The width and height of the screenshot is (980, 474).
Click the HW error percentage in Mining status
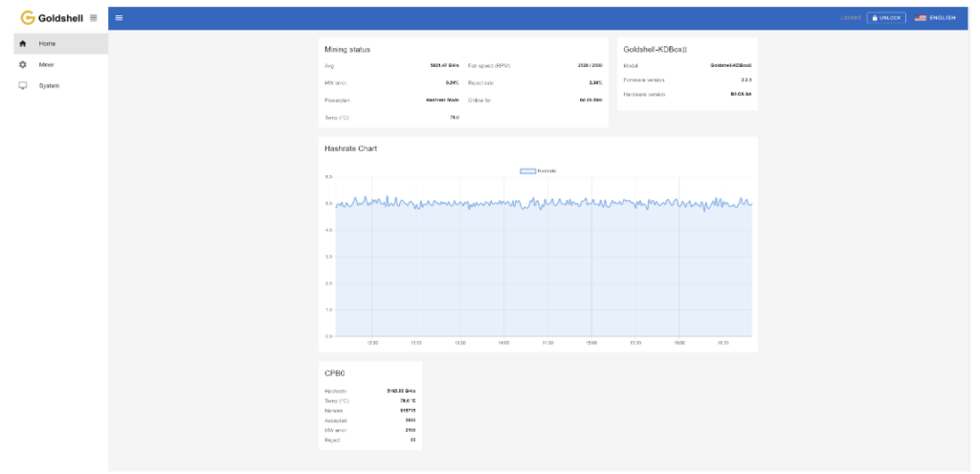tap(453, 82)
